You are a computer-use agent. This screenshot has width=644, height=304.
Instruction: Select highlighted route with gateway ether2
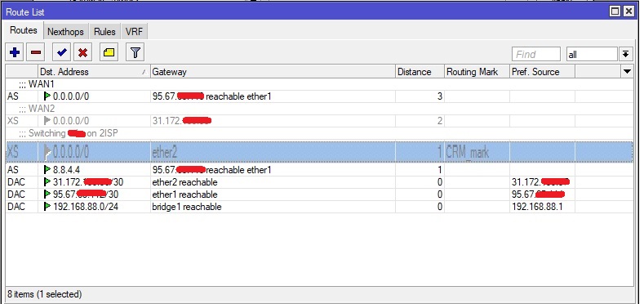319,153
